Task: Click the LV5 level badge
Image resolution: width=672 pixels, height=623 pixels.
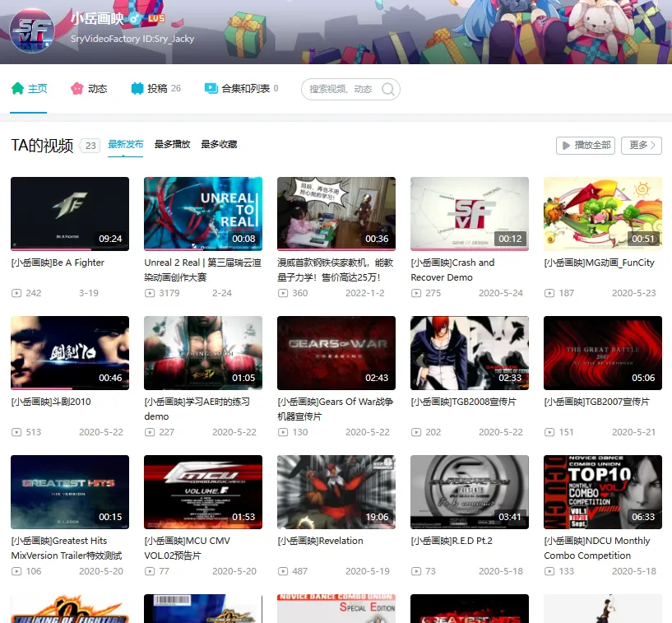Action: click(x=156, y=18)
